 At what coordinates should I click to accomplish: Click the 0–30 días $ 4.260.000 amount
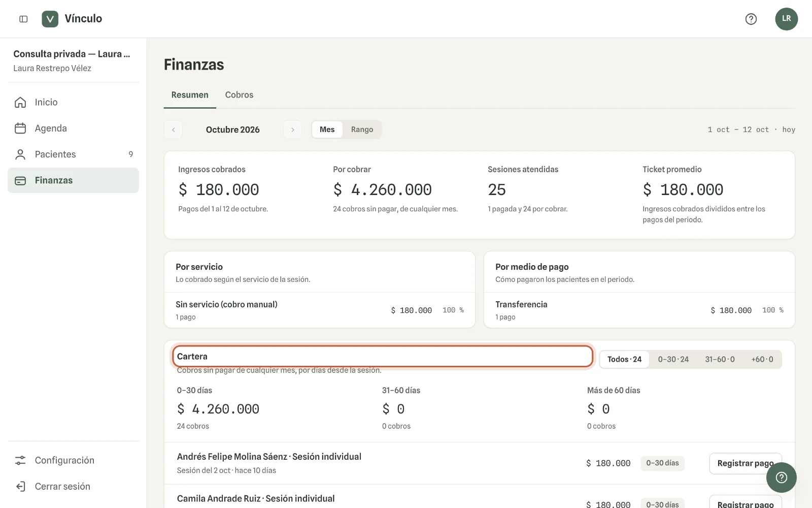pos(218,409)
